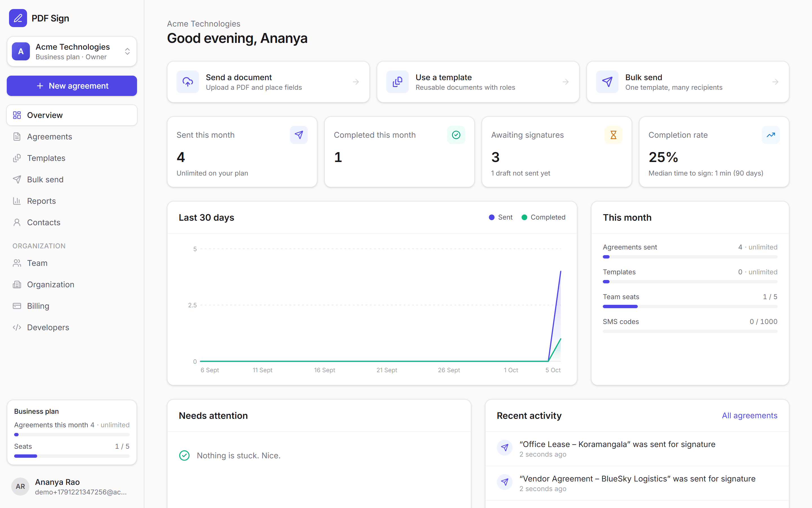Image resolution: width=812 pixels, height=508 pixels.
Task: Click the 'Unlimited on your plan' text
Action: tap(212, 173)
